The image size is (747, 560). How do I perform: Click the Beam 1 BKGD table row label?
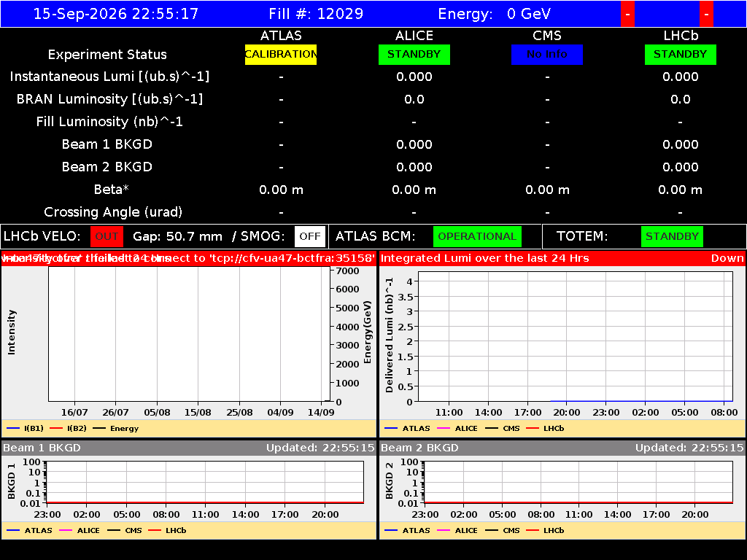click(x=107, y=144)
